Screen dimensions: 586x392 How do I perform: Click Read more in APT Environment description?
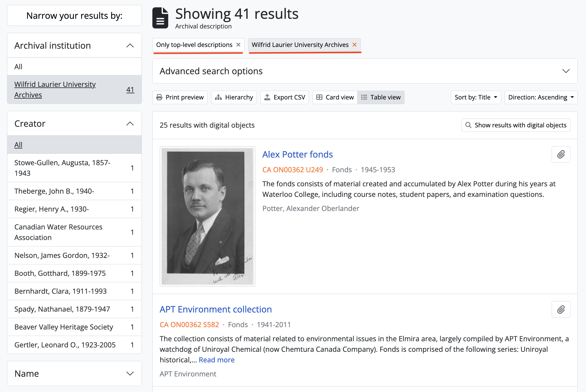[x=216, y=359]
